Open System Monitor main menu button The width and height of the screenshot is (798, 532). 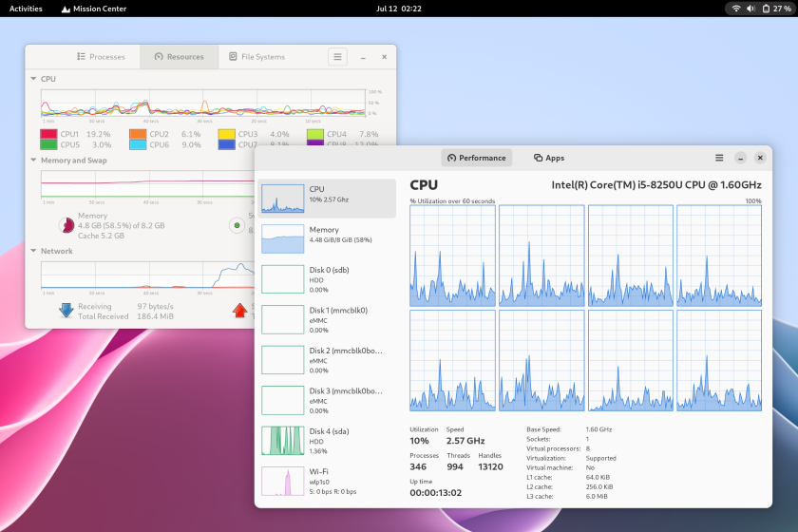(x=337, y=57)
